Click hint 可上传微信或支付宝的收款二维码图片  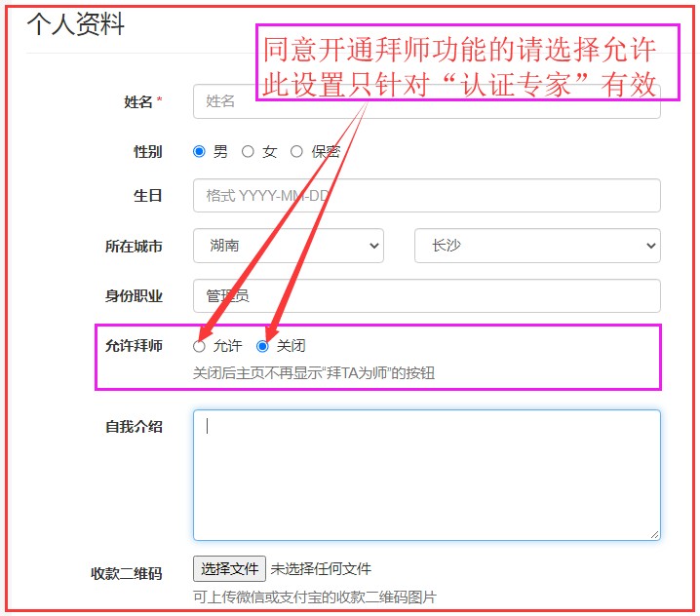315,597
